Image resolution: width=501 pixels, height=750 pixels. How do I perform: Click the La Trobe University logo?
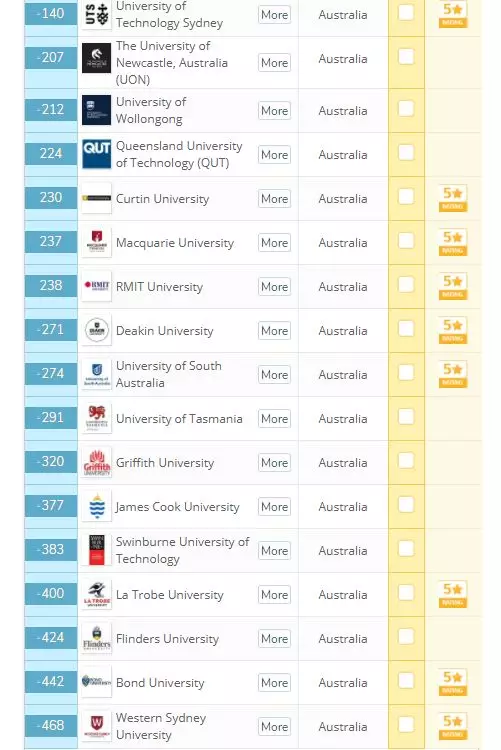tap(97, 595)
